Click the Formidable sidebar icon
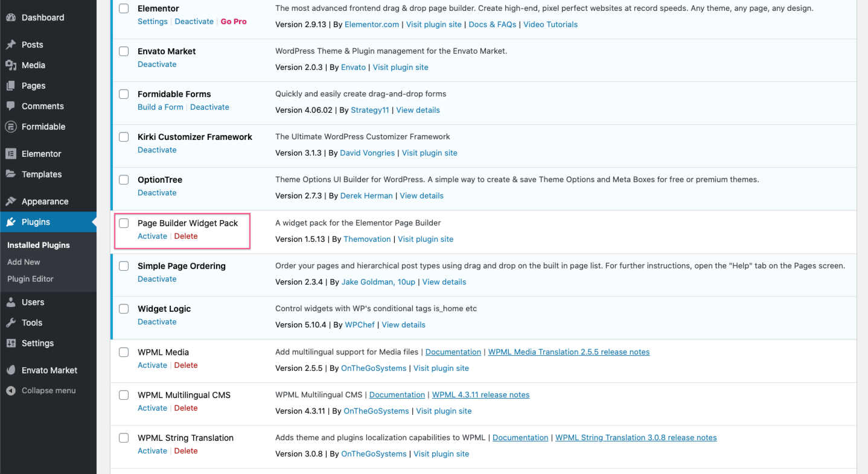 [11, 127]
